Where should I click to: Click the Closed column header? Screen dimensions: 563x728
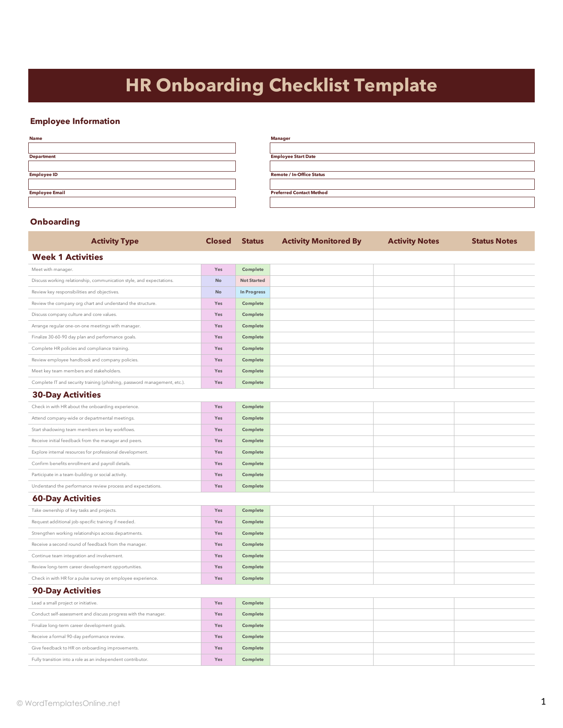219,241
